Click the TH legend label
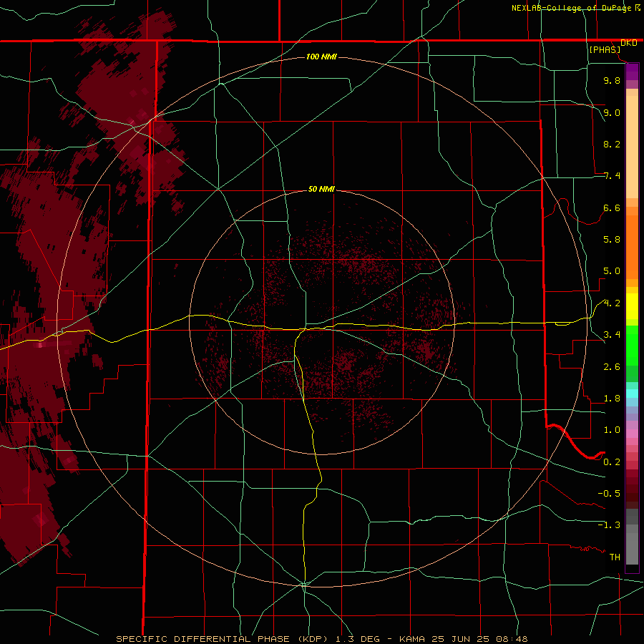644x644 pixels. pyautogui.click(x=615, y=557)
